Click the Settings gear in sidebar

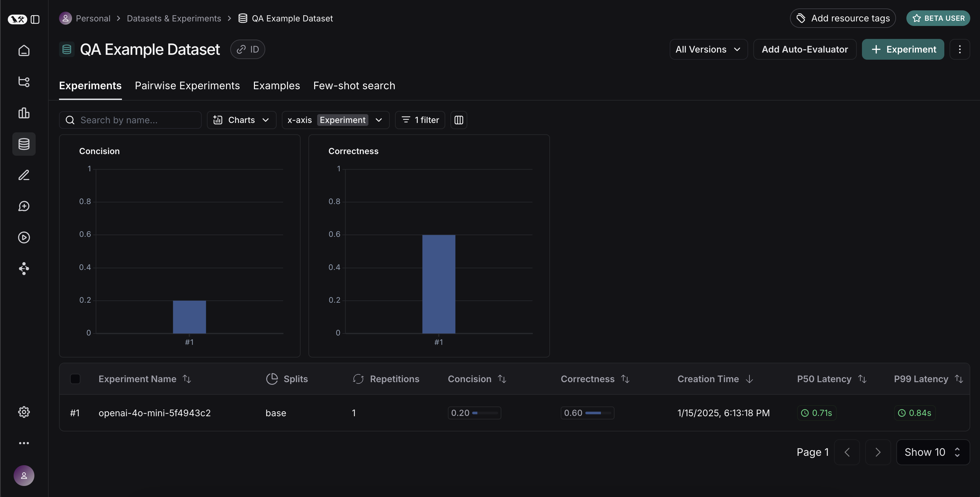[24, 412]
